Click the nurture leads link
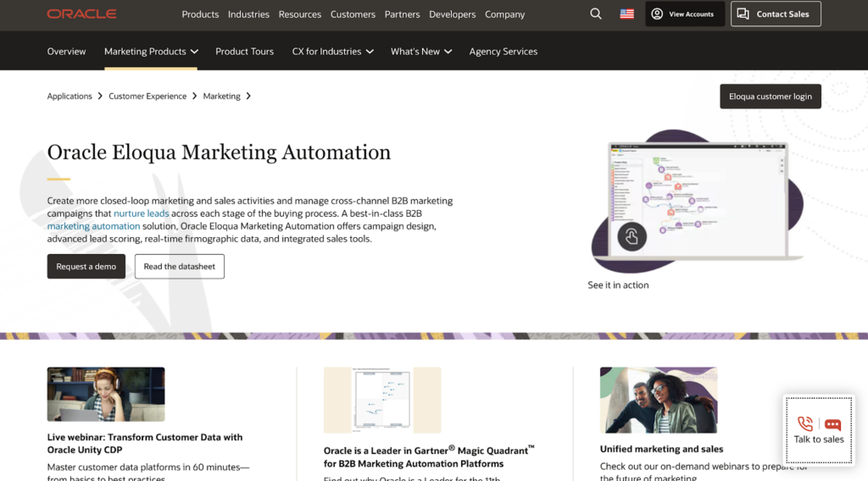This screenshot has width=868, height=481. coord(142,213)
